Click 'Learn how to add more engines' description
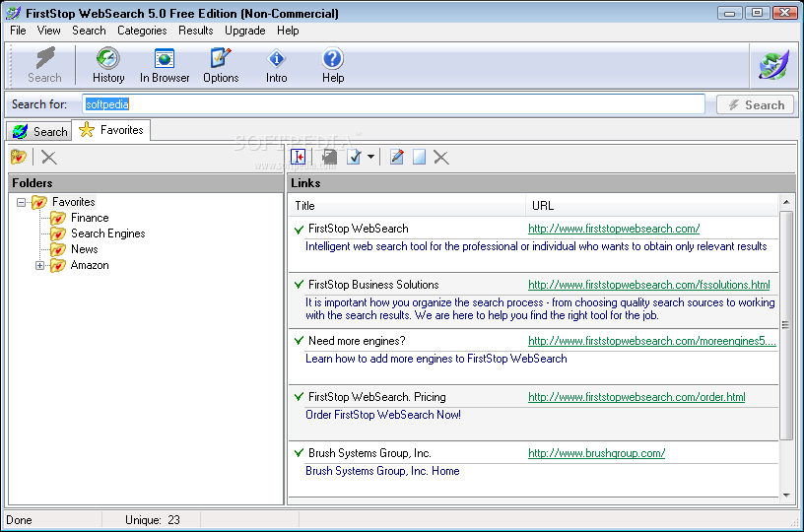The height and width of the screenshot is (532, 804). 436,359
